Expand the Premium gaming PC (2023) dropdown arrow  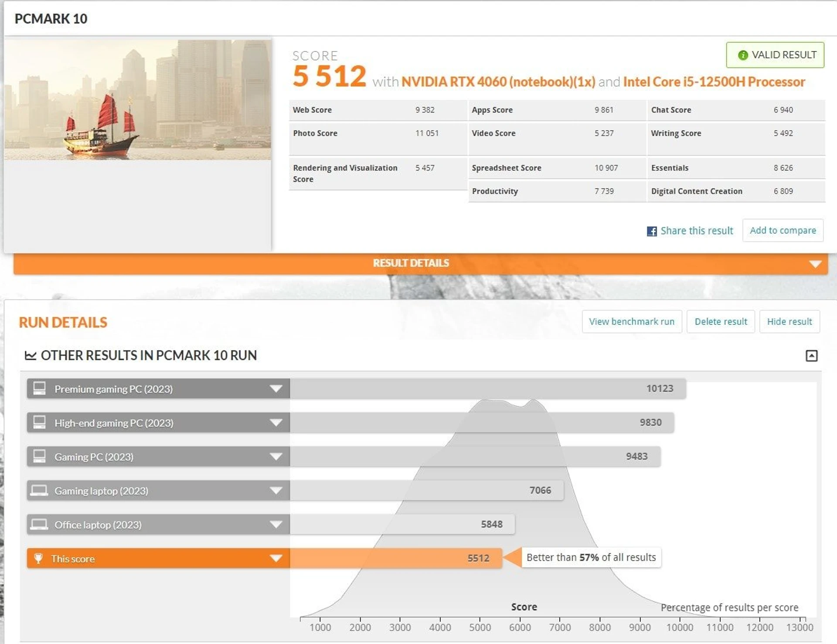(x=276, y=388)
